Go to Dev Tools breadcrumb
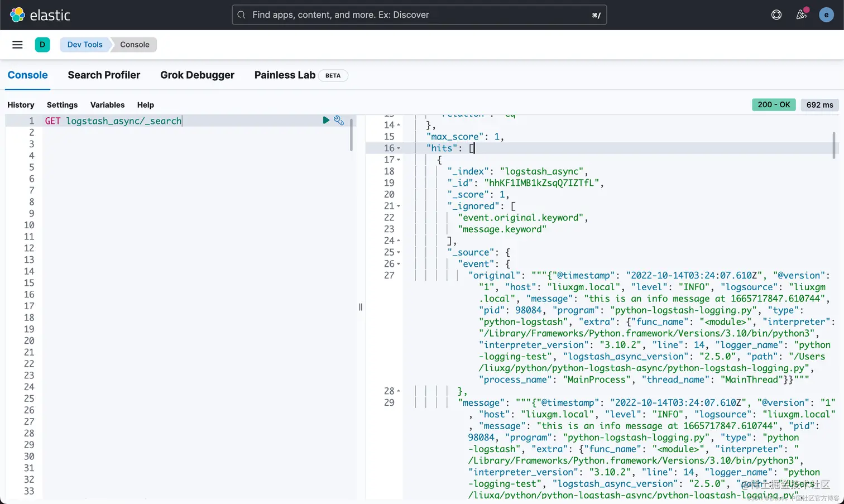Image resolution: width=844 pixels, height=504 pixels. [x=85, y=45]
